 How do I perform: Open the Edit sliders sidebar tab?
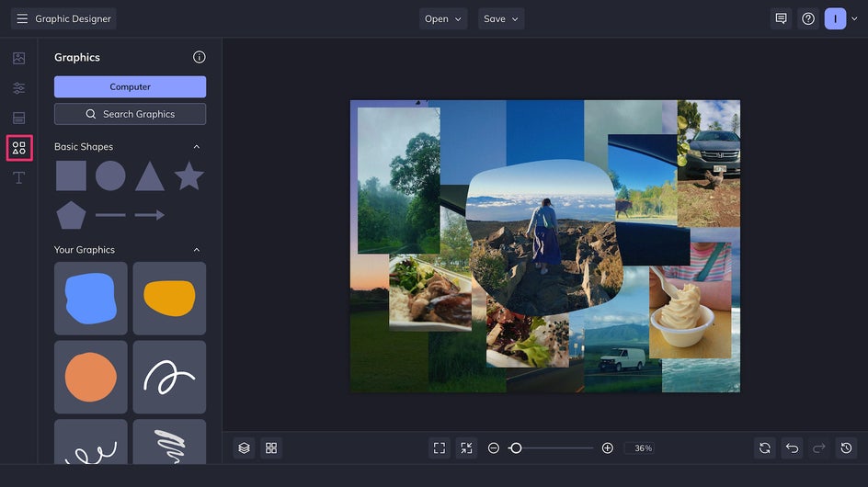[18, 88]
